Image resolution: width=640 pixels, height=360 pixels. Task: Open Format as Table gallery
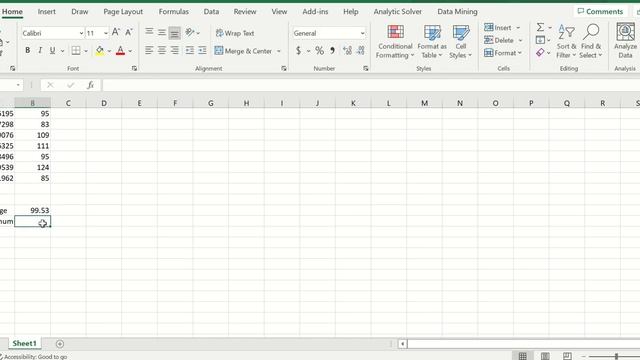pyautogui.click(x=432, y=42)
